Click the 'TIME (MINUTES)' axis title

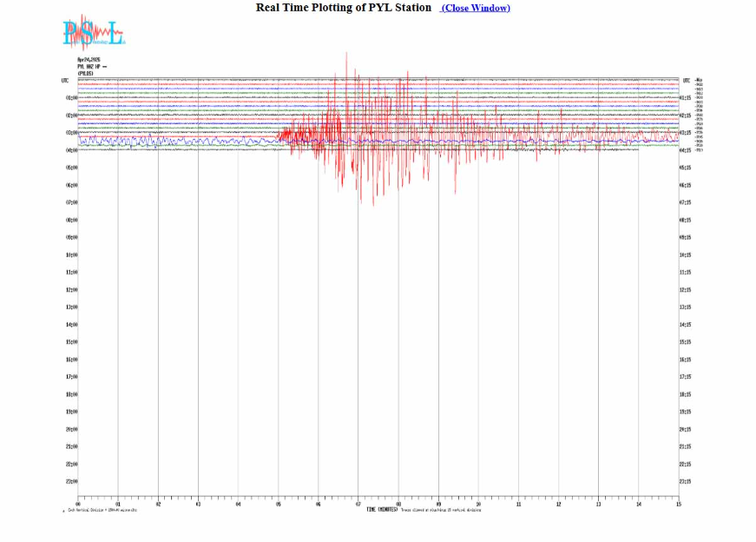point(381,510)
